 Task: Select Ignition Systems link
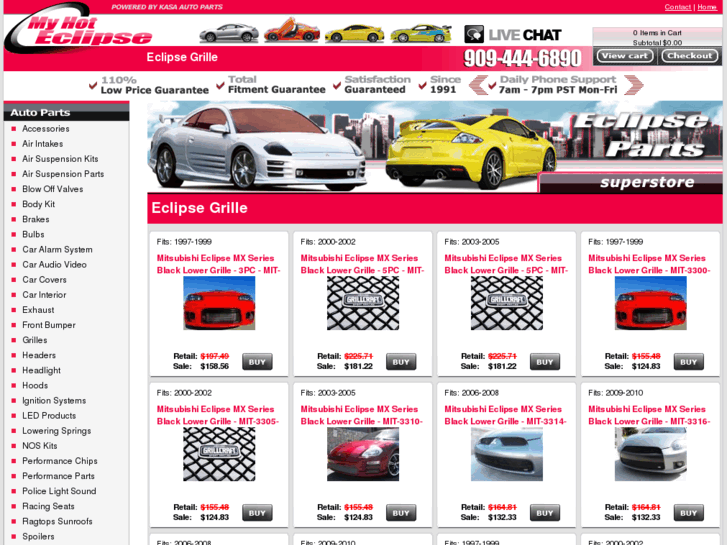[x=54, y=401]
